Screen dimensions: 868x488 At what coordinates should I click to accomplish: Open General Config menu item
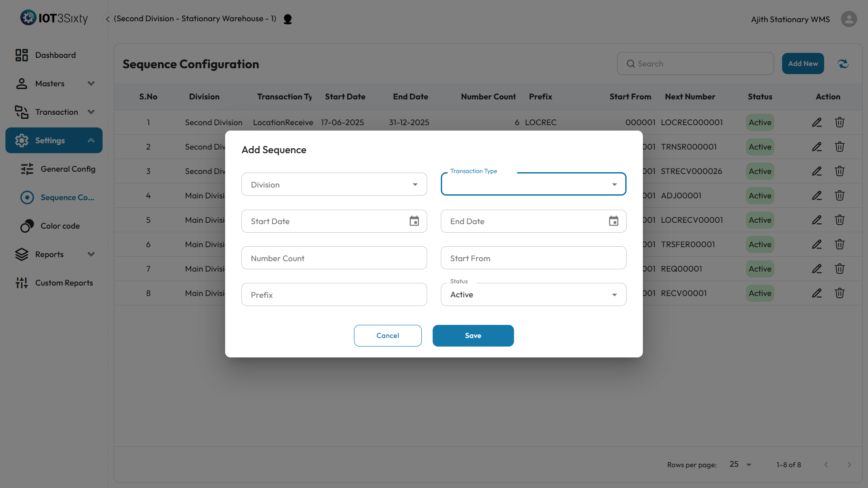pyautogui.click(x=68, y=169)
